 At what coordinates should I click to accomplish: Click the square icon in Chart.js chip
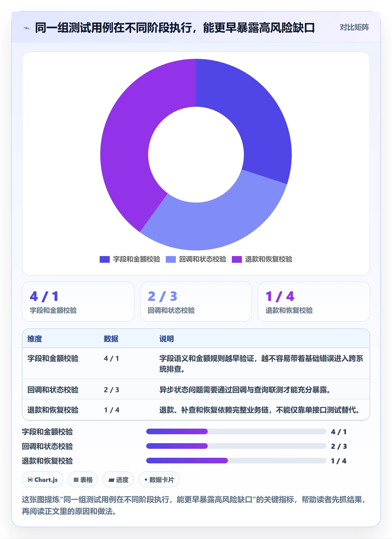point(30,480)
